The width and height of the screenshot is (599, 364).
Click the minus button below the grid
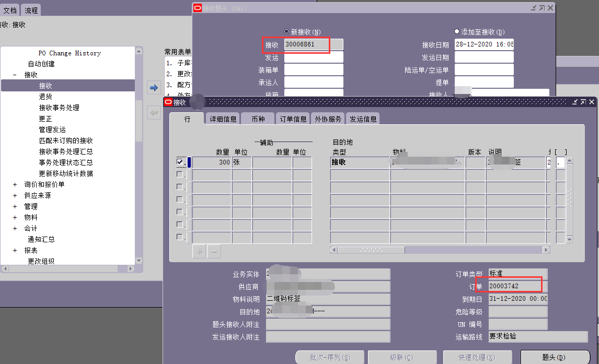coord(213,251)
